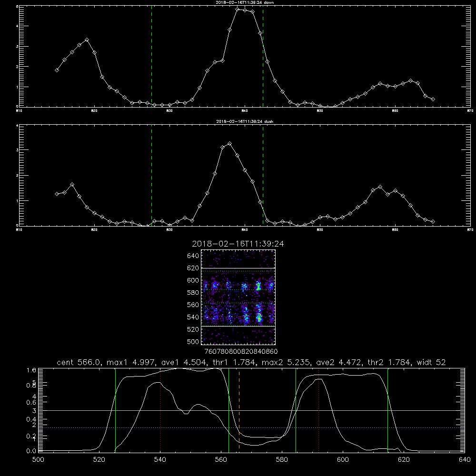This screenshot has height=476, width=476.
Task: Click the y-axis label '0.0' on bottom plot
Action: [31, 451]
